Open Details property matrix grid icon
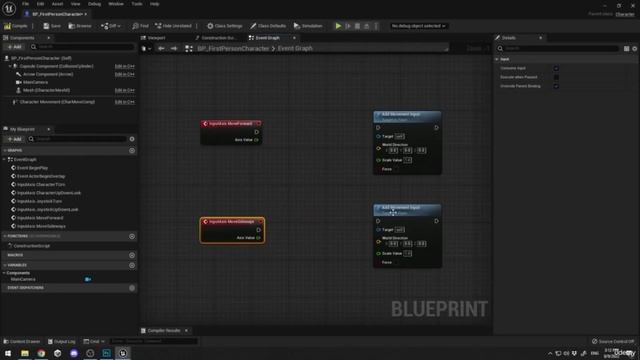The image size is (640, 360). click(x=627, y=49)
